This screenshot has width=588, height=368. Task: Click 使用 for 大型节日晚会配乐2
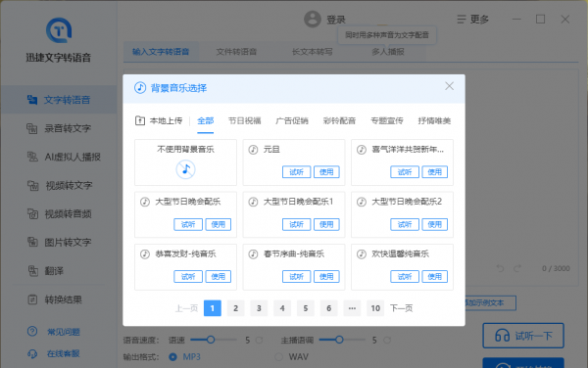pos(434,224)
